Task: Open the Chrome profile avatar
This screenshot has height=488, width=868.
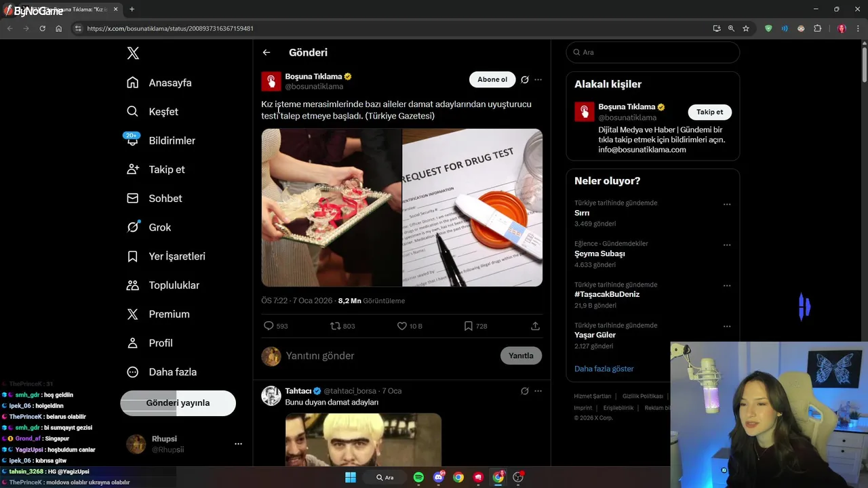Action: (842, 28)
